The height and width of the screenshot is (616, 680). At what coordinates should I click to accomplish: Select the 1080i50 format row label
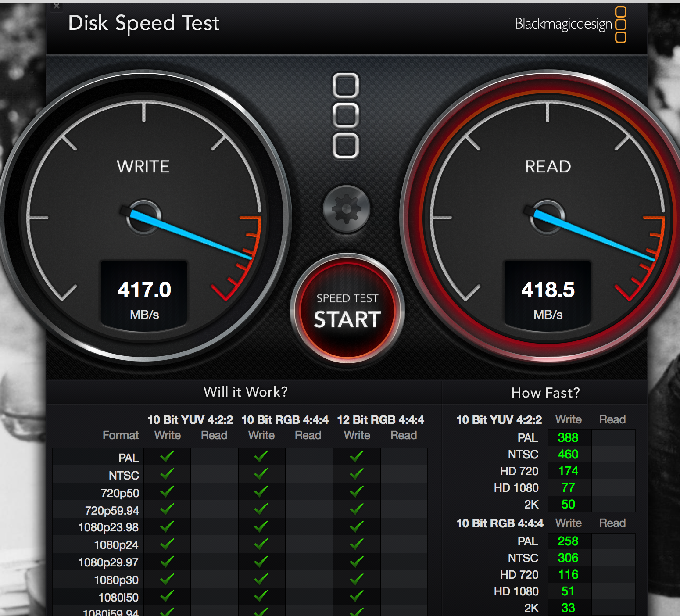click(118, 598)
